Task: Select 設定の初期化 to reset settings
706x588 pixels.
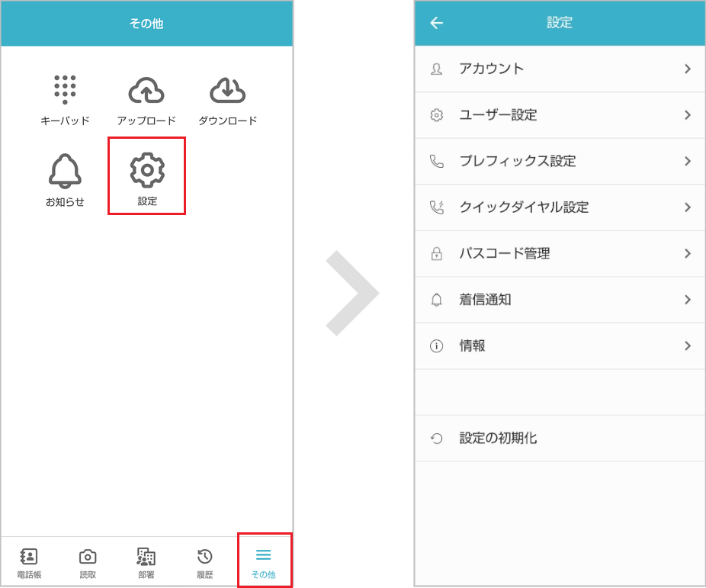Action: click(560, 438)
